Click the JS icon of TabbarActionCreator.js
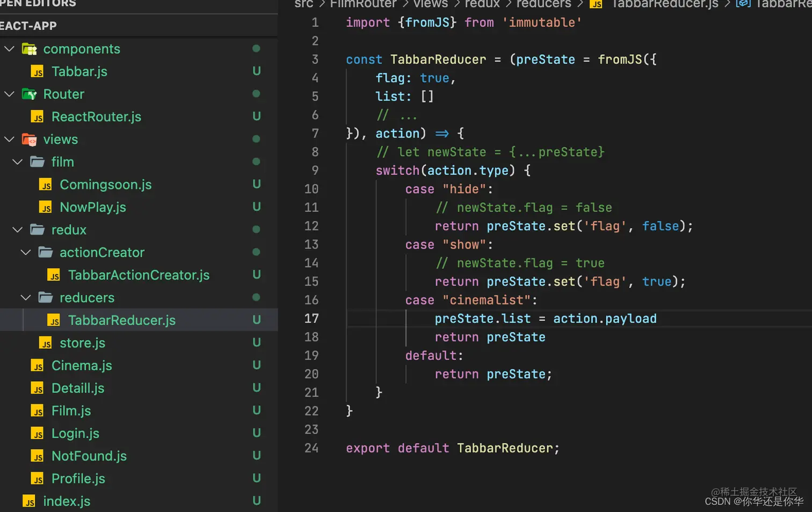The height and width of the screenshot is (512, 812). [x=54, y=275]
